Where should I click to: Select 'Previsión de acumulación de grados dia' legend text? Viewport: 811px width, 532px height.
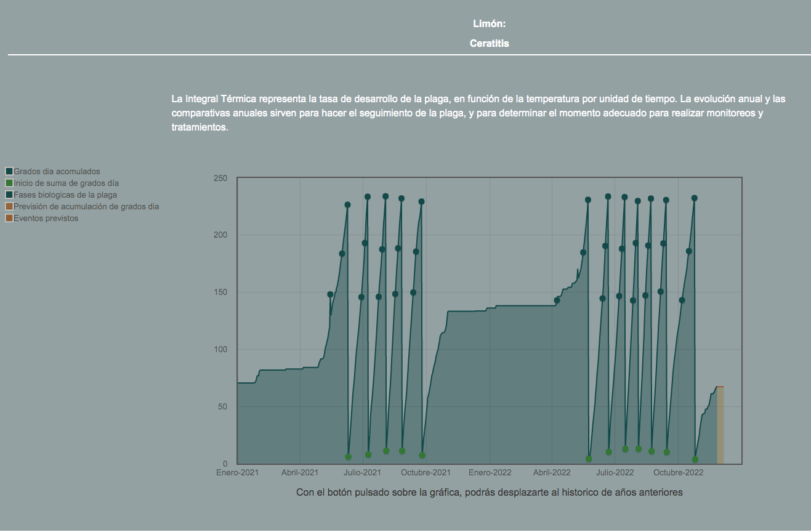[x=86, y=206]
